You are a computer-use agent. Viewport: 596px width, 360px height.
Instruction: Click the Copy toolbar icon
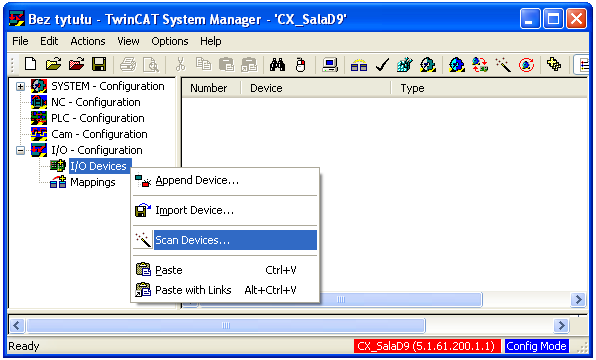click(x=203, y=64)
